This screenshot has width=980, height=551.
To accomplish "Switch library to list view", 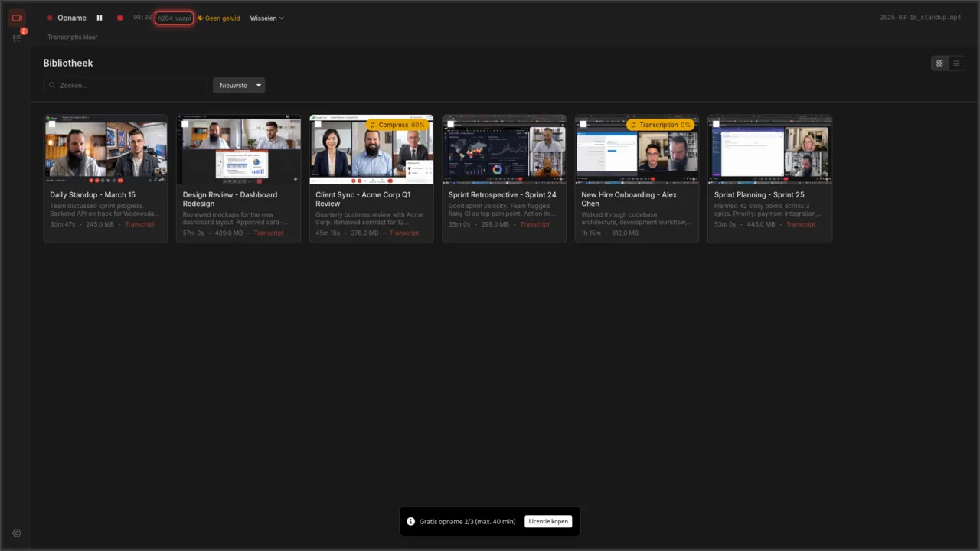I will 956,64.
